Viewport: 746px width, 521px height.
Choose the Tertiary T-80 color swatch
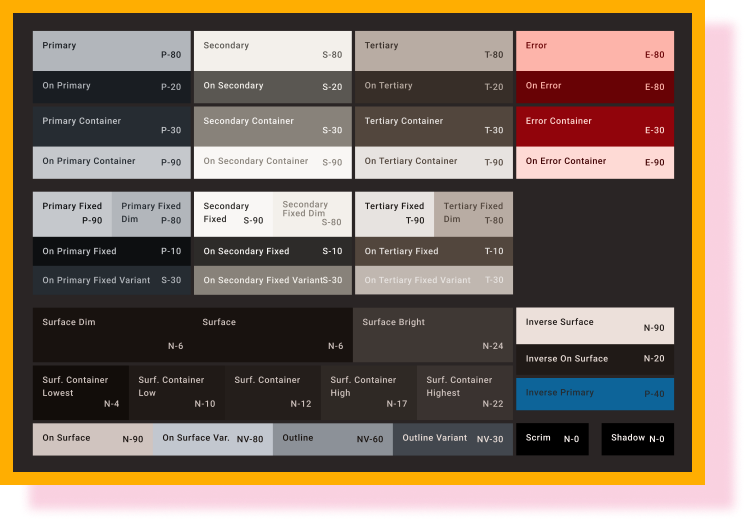433,50
